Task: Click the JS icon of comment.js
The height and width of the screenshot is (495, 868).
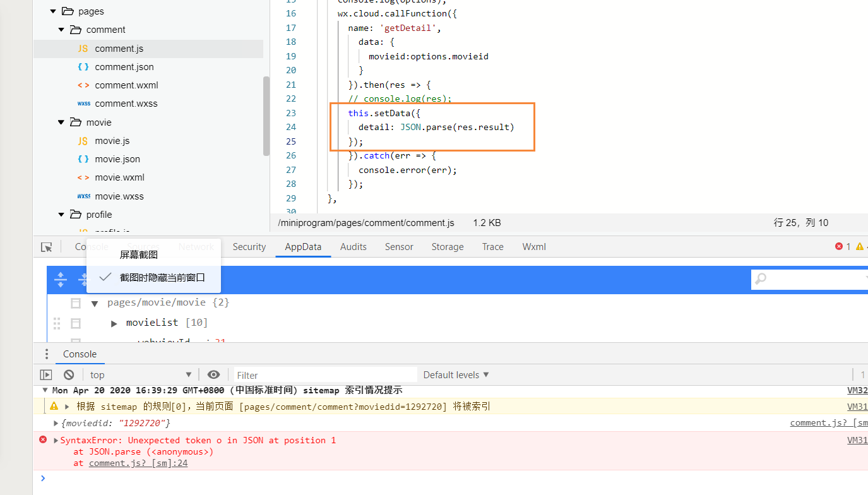Action: (83, 49)
